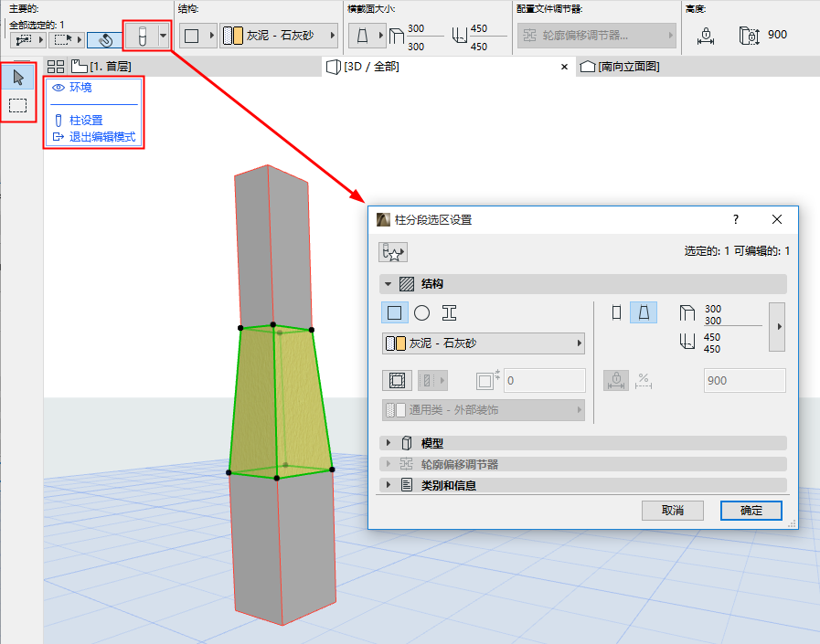Image resolution: width=820 pixels, height=644 pixels.
Task: Toggle the 环境 visibility eye
Action: click(58, 88)
